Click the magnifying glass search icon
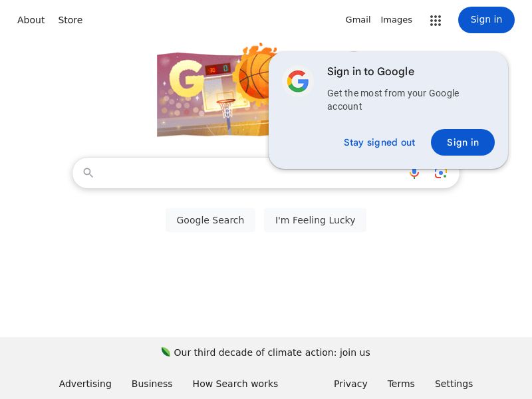 88,173
